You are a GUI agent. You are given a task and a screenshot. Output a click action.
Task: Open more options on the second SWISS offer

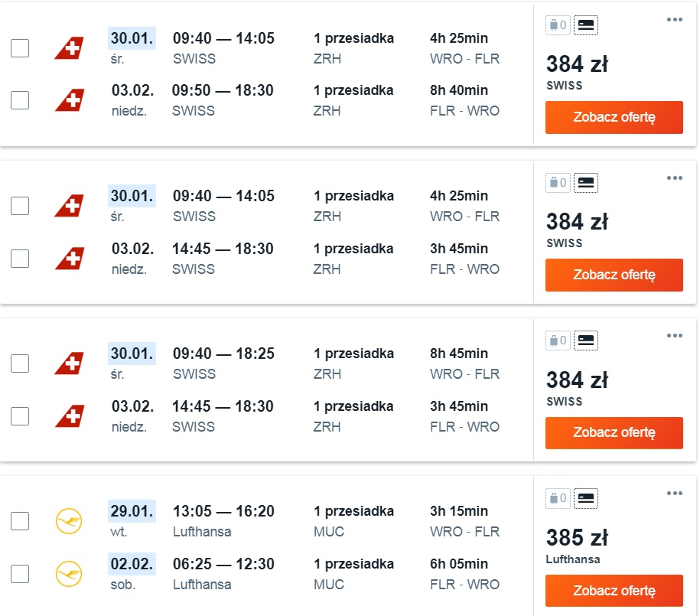click(675, 178)
